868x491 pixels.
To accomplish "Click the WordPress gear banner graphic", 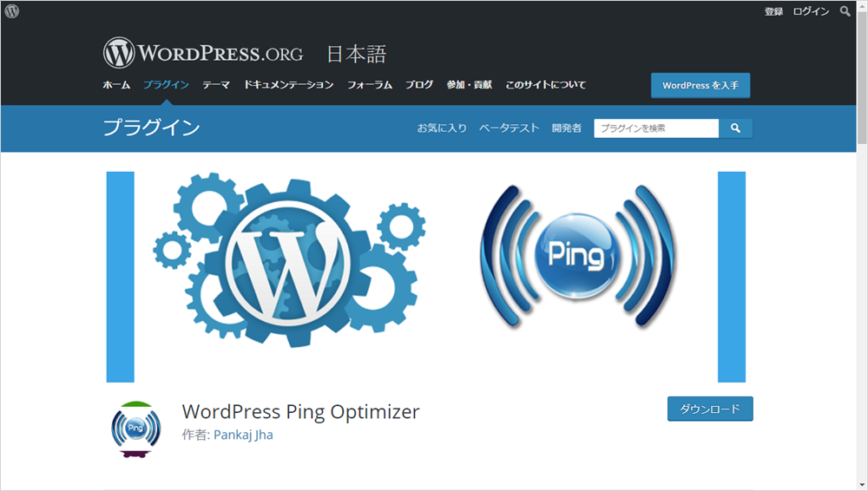I will tap(290, 259).
